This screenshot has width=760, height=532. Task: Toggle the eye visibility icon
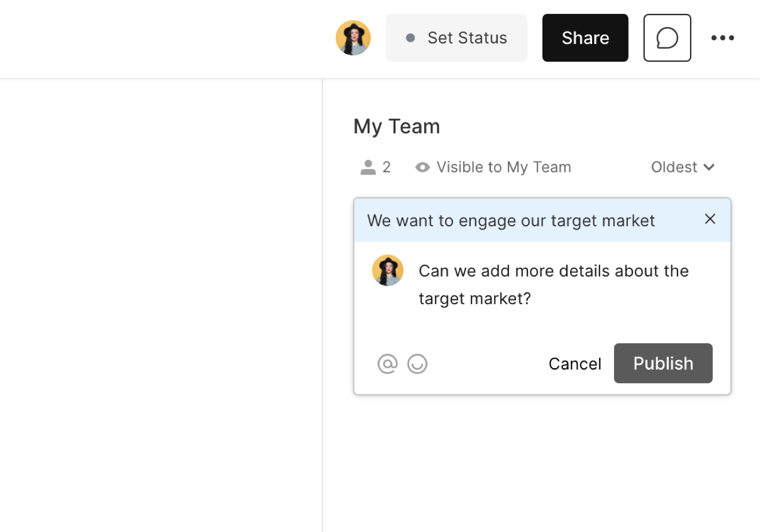pos(422,167)
